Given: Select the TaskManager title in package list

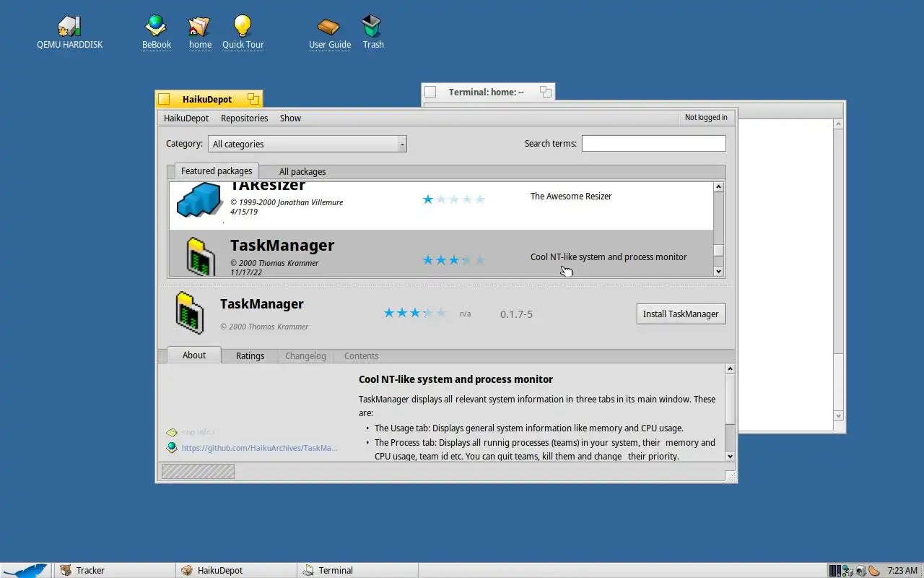Looking at the screenshot, I should coord(282,246).
